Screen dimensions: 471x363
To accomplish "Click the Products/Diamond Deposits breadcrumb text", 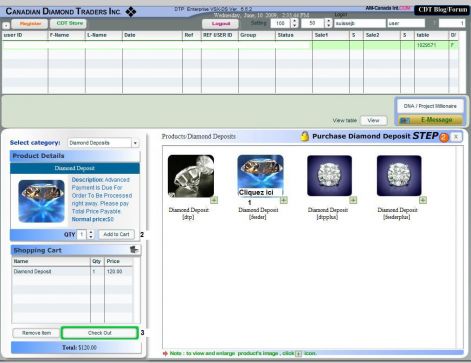I will pos(199,136).
